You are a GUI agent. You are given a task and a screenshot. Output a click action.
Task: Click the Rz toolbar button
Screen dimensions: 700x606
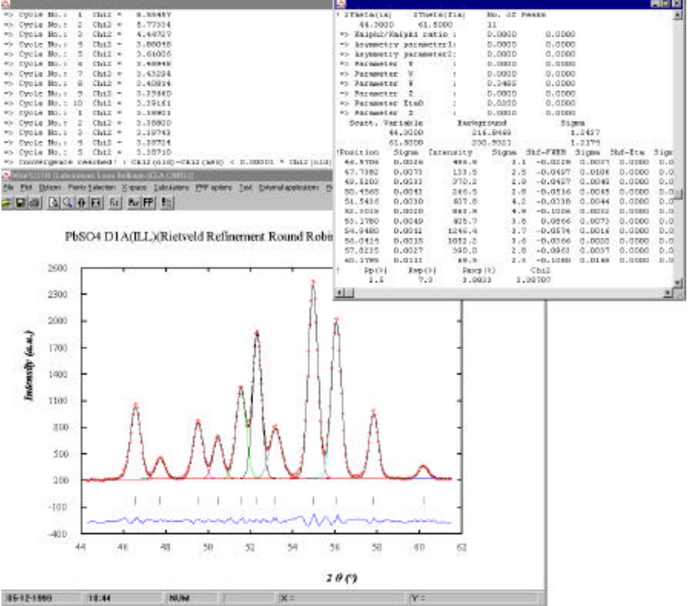coord(114,202)
